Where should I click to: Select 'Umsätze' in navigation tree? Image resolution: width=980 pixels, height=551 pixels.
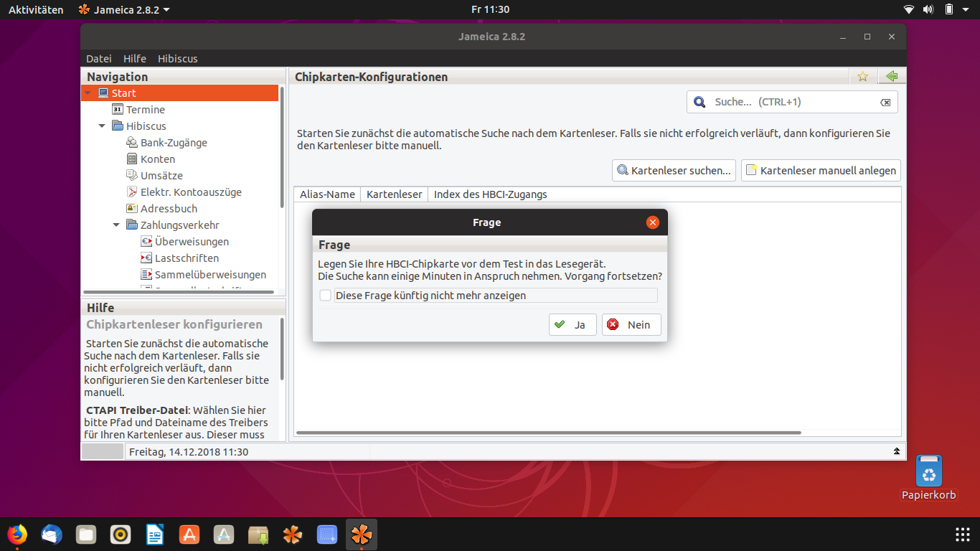[x=161, y=176]
